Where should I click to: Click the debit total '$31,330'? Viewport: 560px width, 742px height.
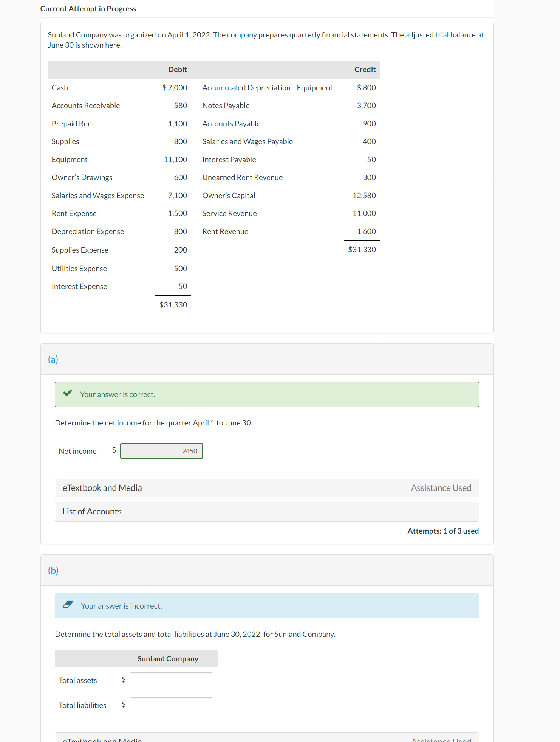point(173,305)
